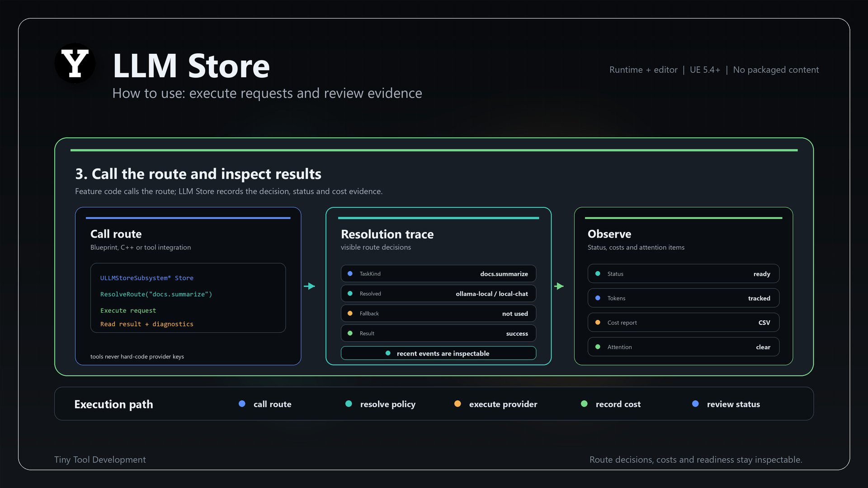Select the Call route card title
The image size is (868, 488).
(x=116, y=234)
